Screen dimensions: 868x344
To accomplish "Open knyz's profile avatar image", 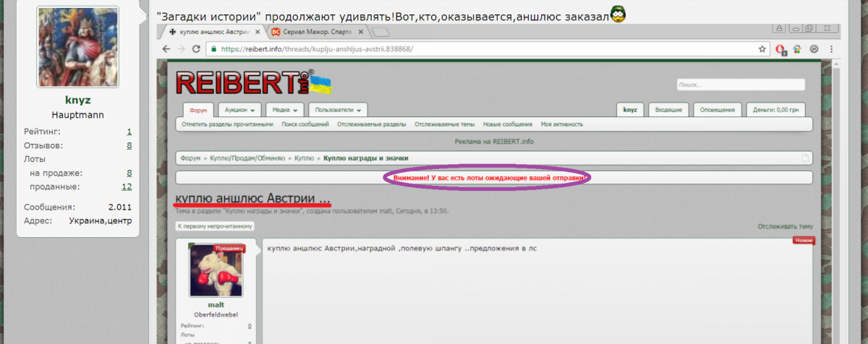I will pos(78,48).
